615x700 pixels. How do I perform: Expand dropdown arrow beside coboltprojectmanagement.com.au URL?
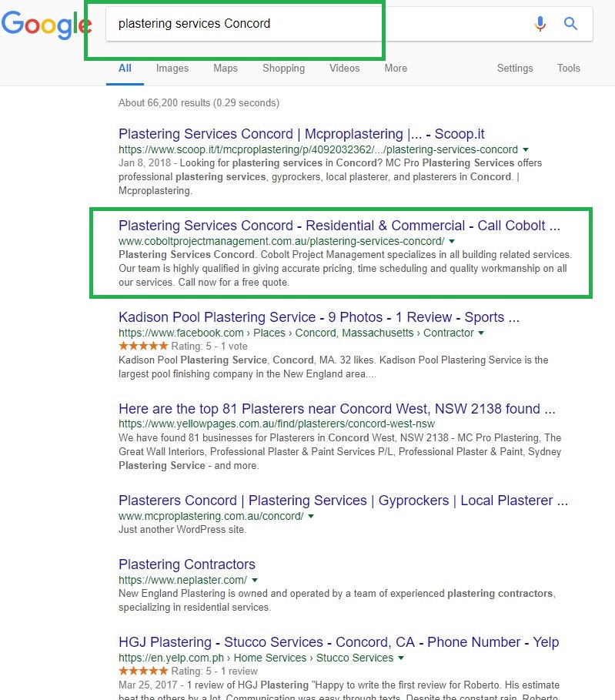coord(452,241)
